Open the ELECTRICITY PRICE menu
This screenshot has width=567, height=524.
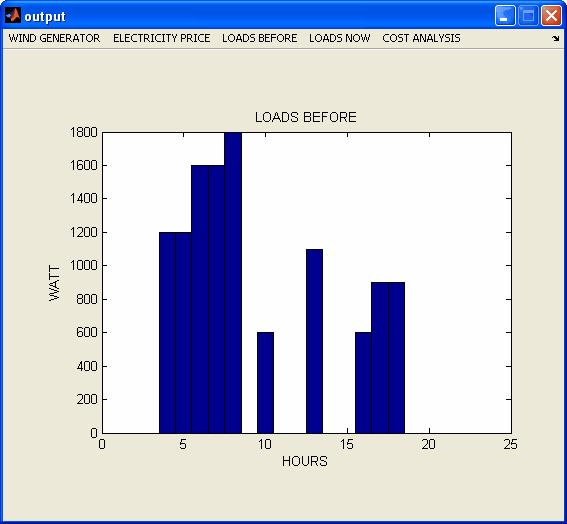coord(162,38)
